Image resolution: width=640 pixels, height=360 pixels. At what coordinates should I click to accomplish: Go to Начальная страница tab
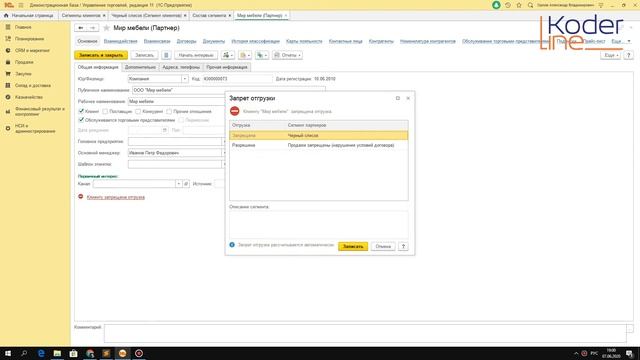click(x=29, y=15)
